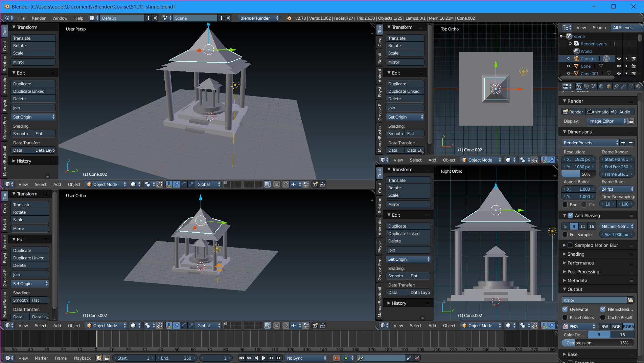Enable the Placeholders checkbox
This screenshot has width=644, height=363.
coord(565,317)
